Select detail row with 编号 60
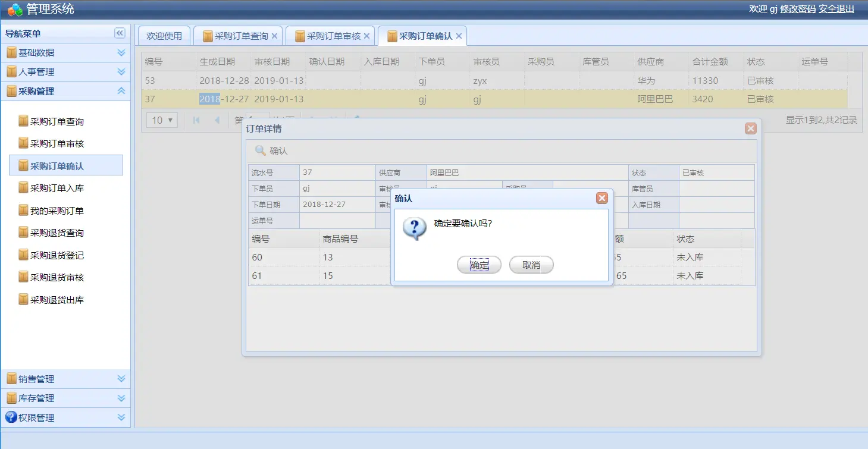The image size is (868, 449). coord(494,258)
